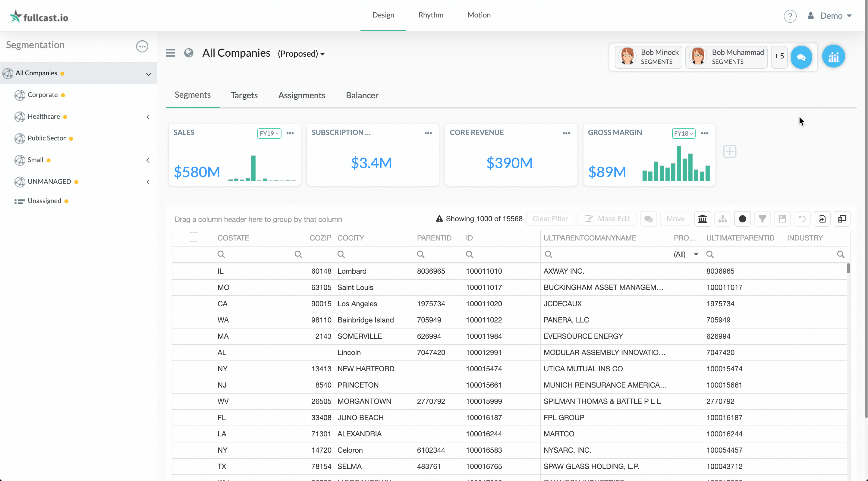The width and height of the screenshot is (868, 481).
Task: Click the add metric card plus button
Action: pos(729,151)
